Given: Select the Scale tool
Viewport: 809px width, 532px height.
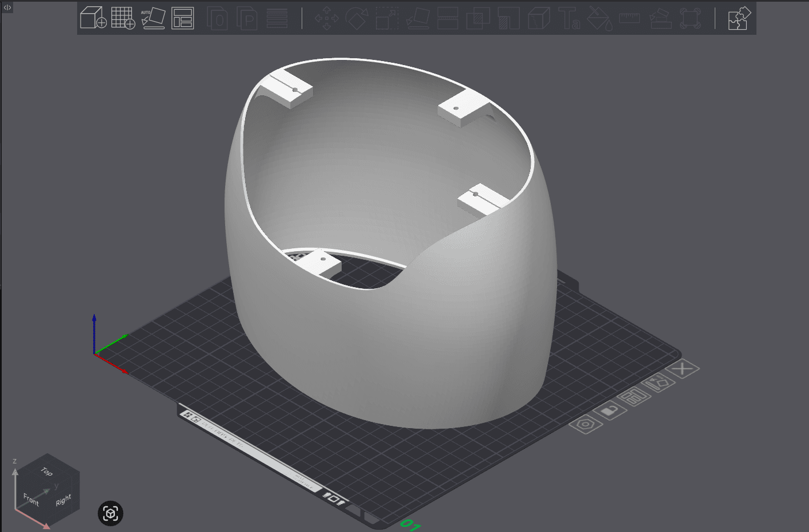Looking at the screenshot, I should tap(387, 19).
